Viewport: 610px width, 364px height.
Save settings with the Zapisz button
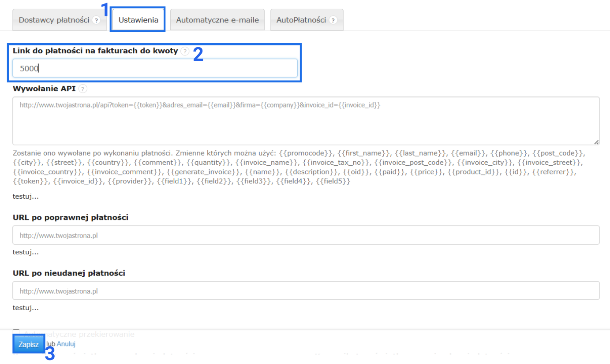click(29, 344)
